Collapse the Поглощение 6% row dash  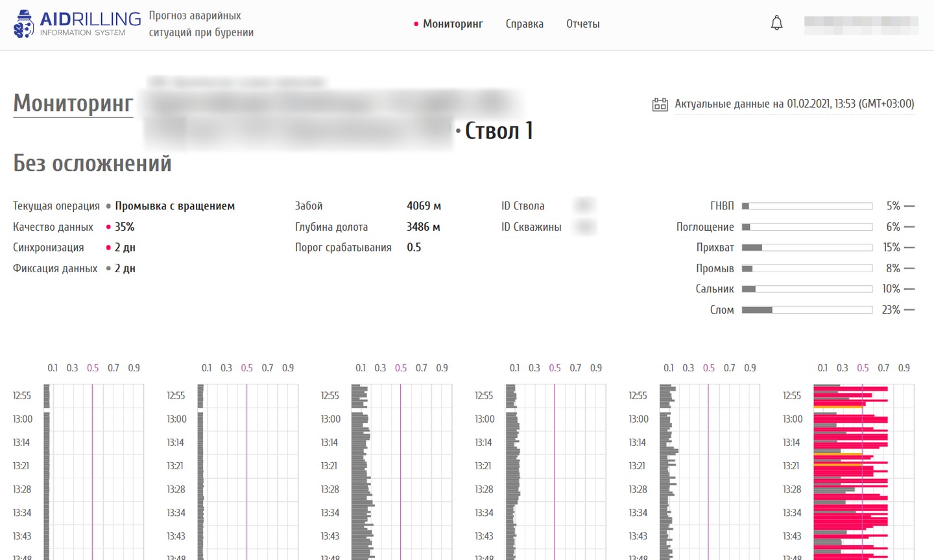pos(909,227)
